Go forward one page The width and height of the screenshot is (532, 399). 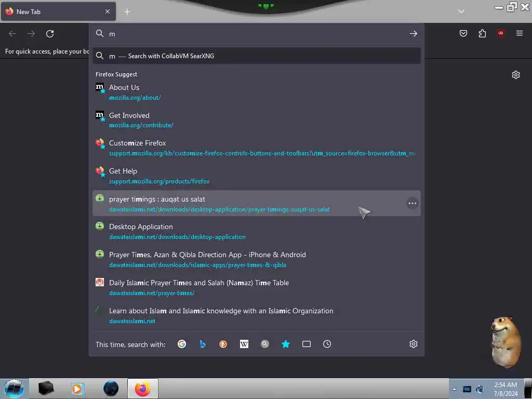coord(31,34)
